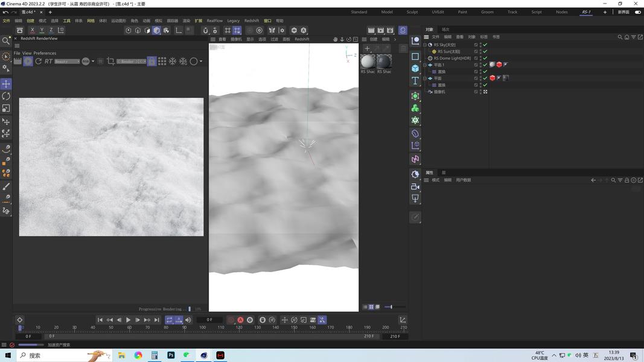Toggle the camera object active view marker
Screen dimensions: 644x362
coord(485,92)
